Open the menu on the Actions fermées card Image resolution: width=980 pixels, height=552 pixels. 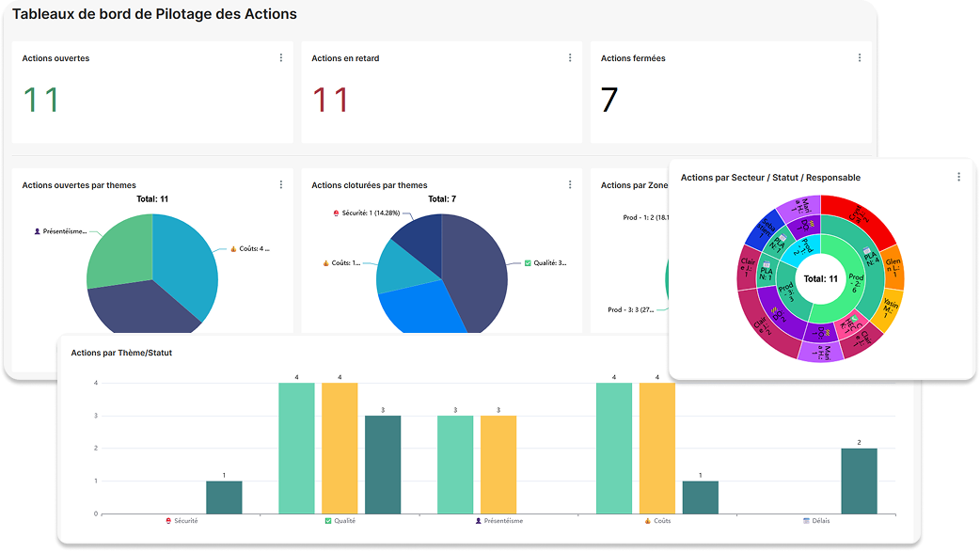click(x=859, y=57)
